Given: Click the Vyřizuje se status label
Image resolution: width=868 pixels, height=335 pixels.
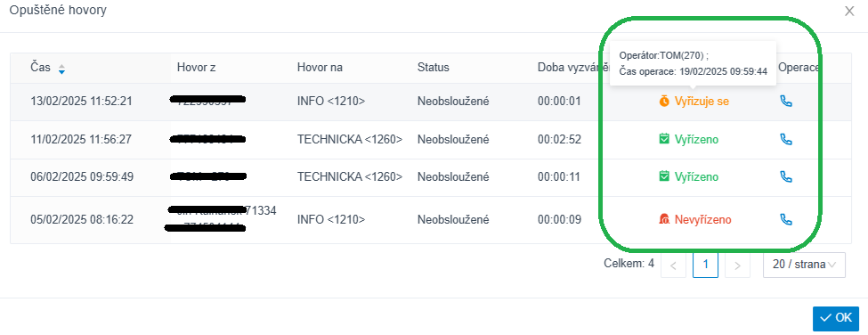Looking at the screenshot, I should [702, 102].
